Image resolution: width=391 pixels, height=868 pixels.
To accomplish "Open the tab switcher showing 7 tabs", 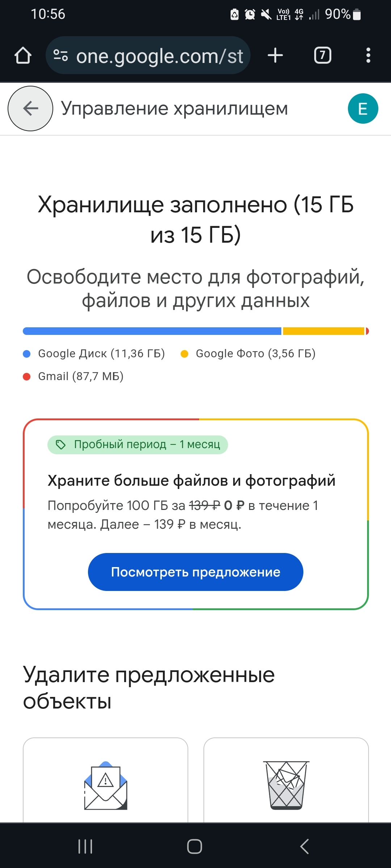I will (x=322, y=56).
